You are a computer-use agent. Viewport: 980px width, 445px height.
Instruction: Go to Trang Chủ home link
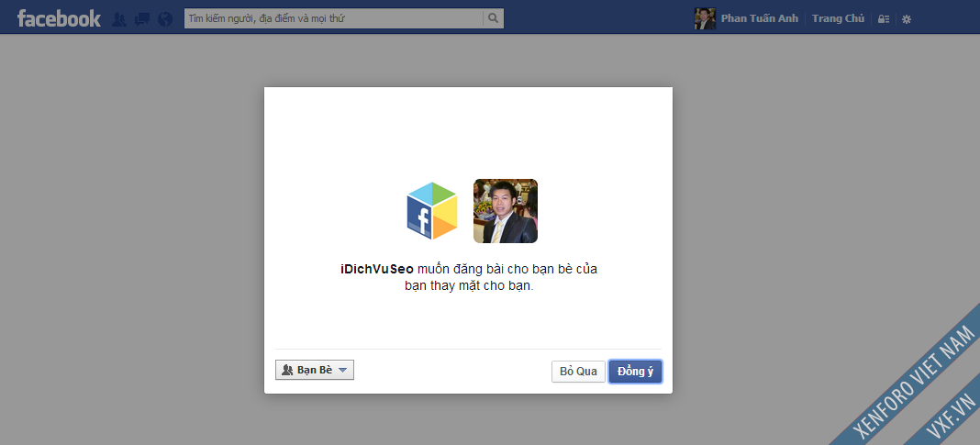click(838, 18)
